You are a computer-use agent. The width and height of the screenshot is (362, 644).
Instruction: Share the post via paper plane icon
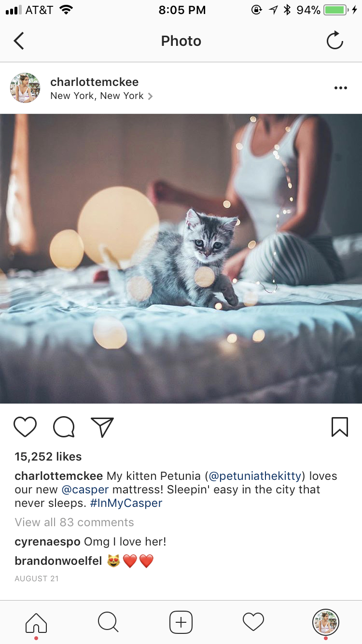(x=102, y=427)
